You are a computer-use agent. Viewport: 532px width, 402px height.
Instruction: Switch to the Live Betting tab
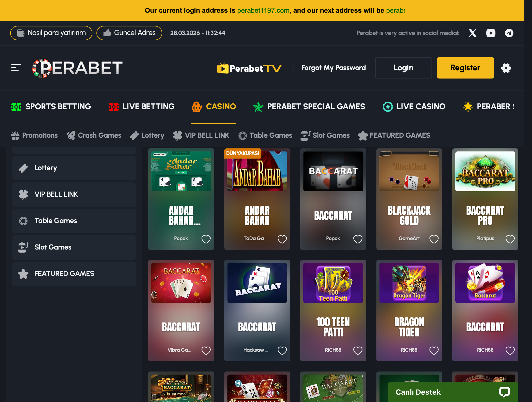(x=141, y=107)
